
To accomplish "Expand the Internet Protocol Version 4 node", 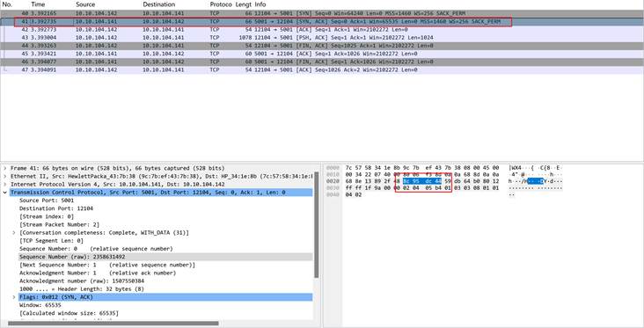I will tap(5, 185).
